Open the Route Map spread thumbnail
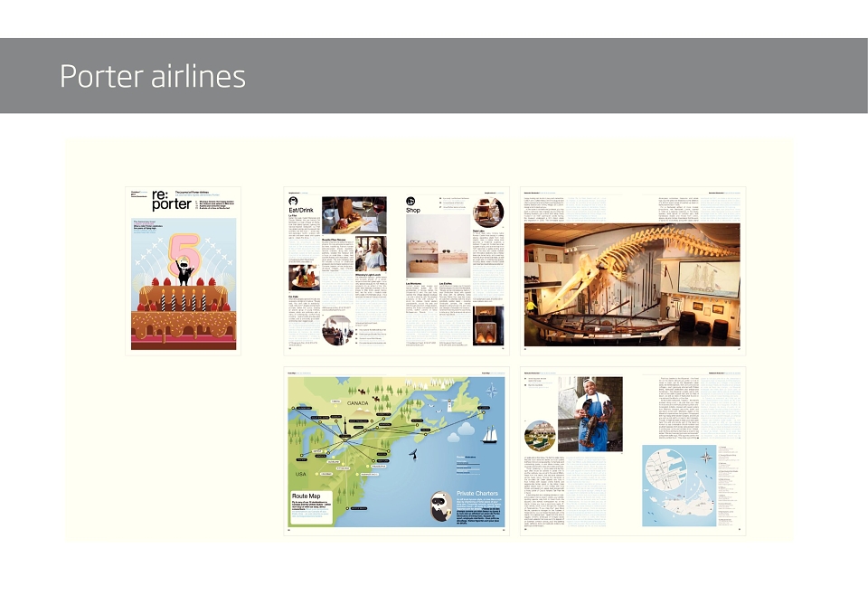The width and height of the screenshot is (868, 614). [396, 450]
